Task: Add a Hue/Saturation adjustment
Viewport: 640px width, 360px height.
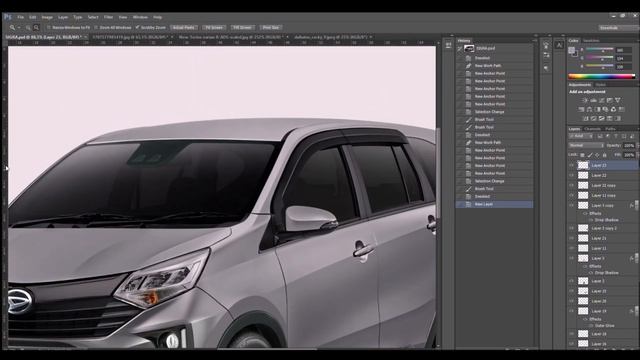Action: tap(581, 109)
